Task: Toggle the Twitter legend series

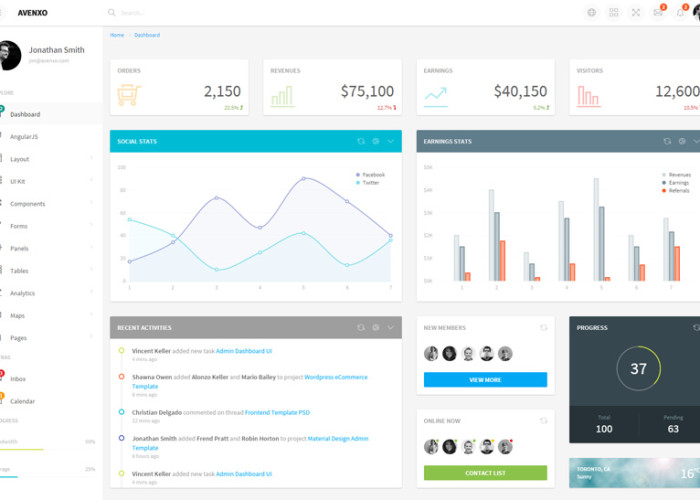Action: (367, 183)
